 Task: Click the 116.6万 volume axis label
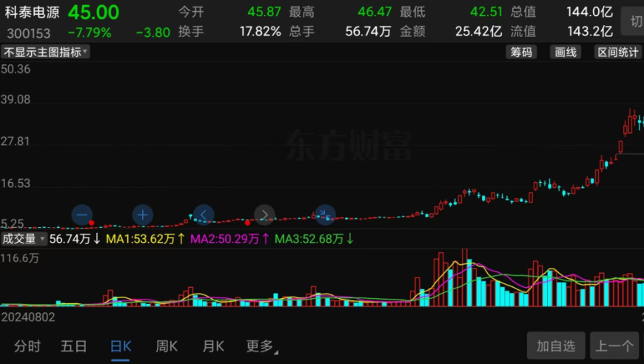[x=20, y=258]
